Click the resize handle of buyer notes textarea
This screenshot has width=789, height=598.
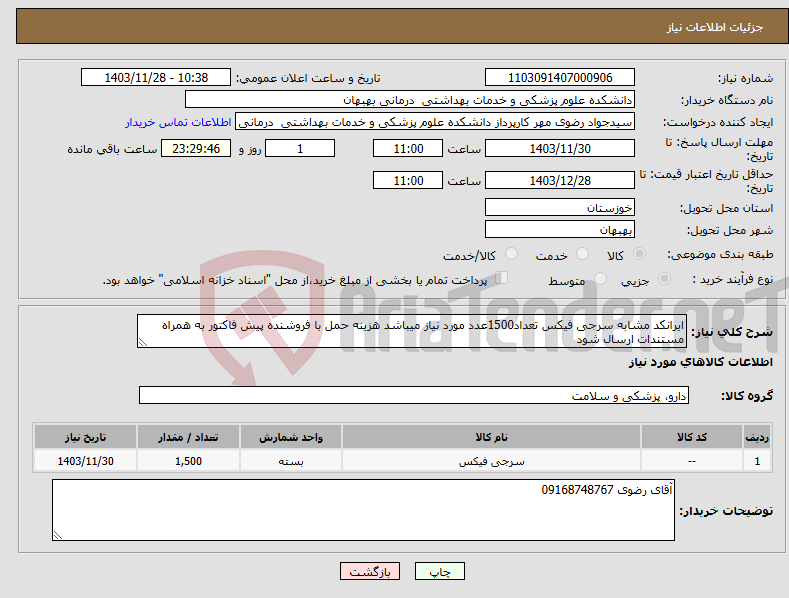(58, 535)
